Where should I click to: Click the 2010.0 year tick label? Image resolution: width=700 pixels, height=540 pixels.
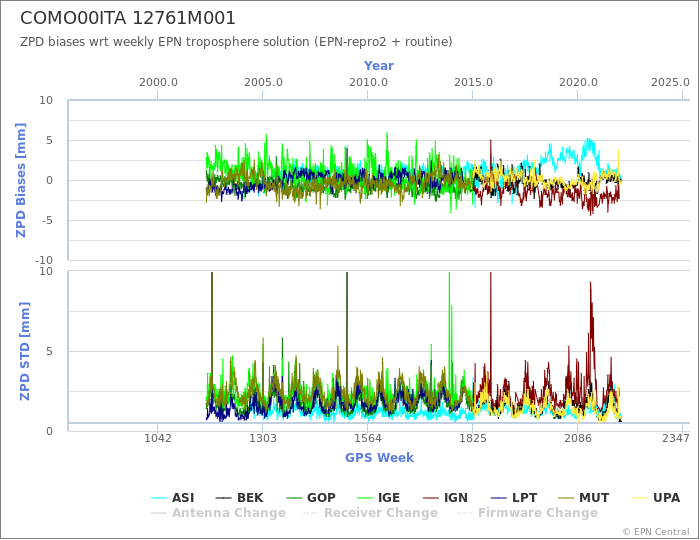click(368, 83)
